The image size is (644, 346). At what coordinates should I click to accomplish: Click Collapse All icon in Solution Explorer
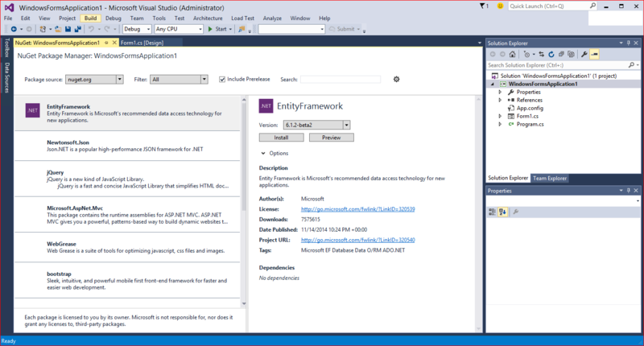561,54
